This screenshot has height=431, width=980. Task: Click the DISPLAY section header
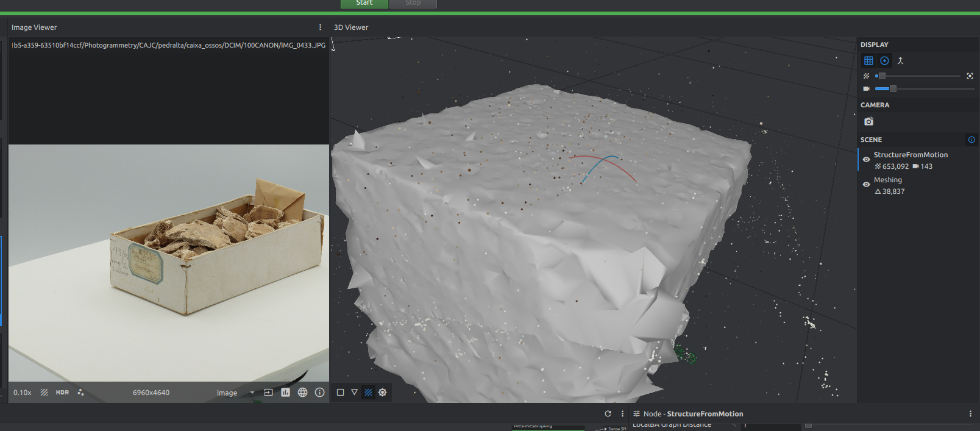(x=874, y=45)
